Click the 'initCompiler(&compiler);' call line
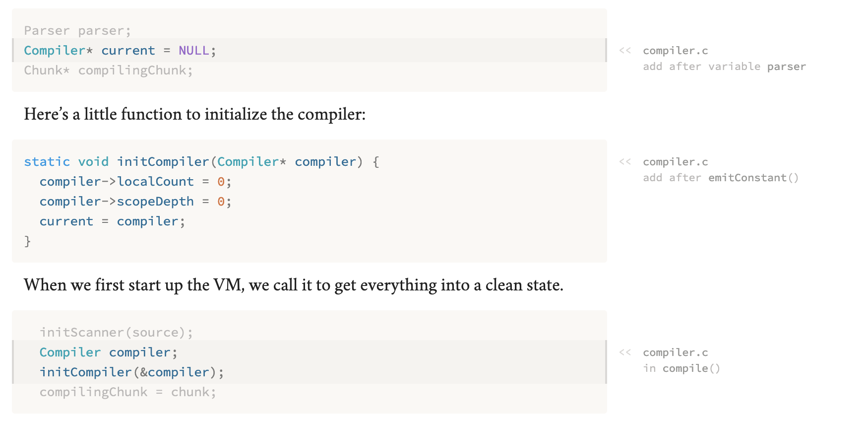 (x=131, y=372)
